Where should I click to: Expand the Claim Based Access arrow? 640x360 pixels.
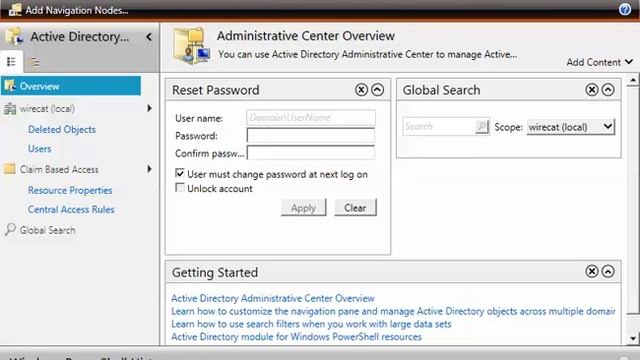(149, 169)
